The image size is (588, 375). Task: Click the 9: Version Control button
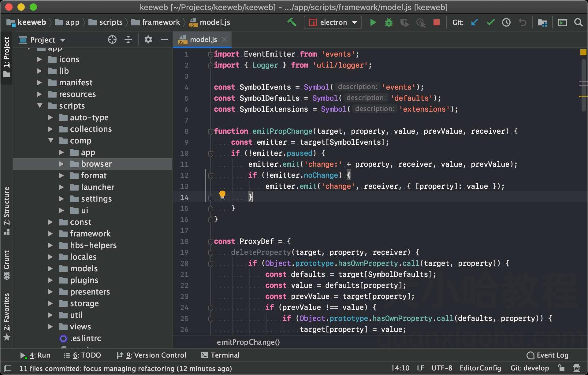[x=151, y=355]
